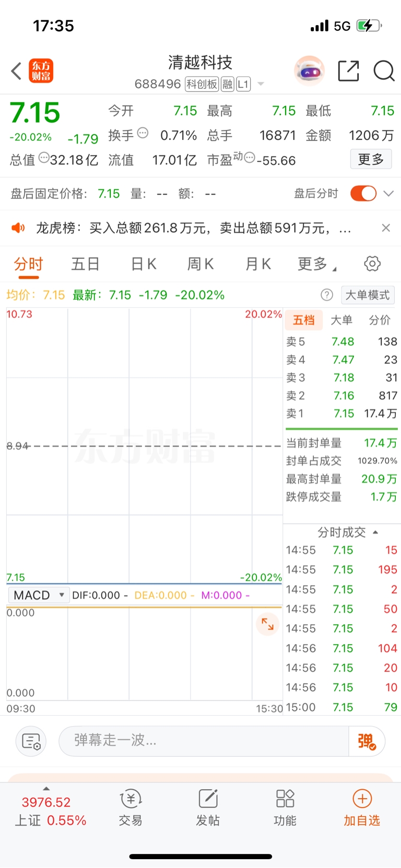Select the 五档 order book tab
The width and height of the screenshot is (401, 868).
[304, 320]
